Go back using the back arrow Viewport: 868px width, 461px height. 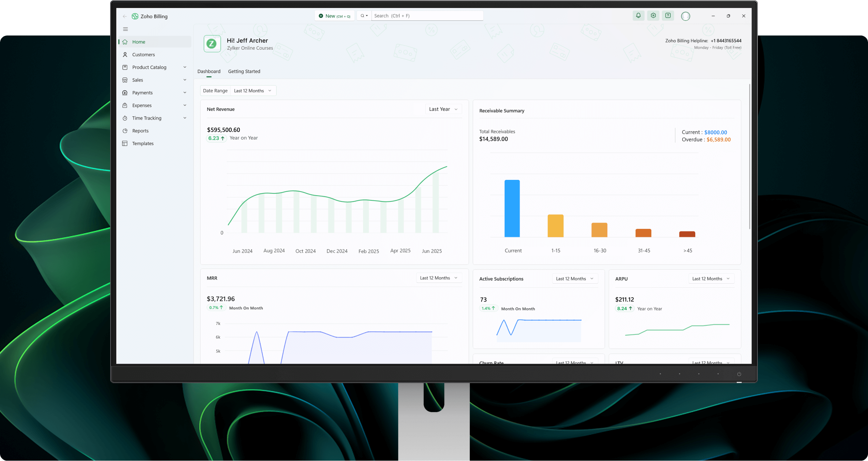click(124, 16)
